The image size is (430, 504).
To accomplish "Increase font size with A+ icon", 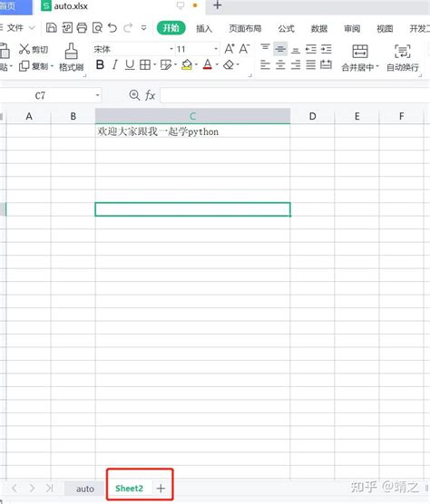I will (x=230, y=49).
